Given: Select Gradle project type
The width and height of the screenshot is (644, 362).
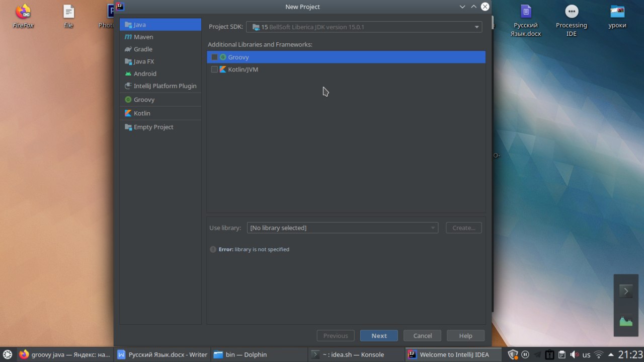Looking at the screenshot, I should 160,49.
